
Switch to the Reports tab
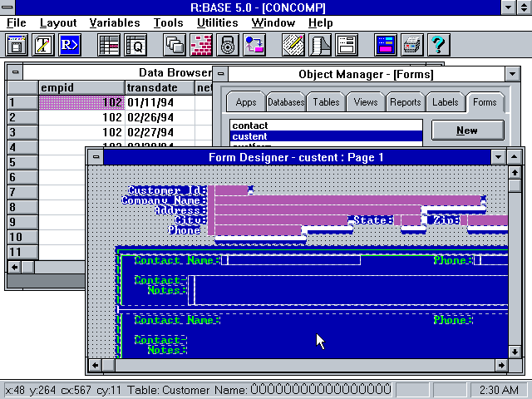pos(405,102)
